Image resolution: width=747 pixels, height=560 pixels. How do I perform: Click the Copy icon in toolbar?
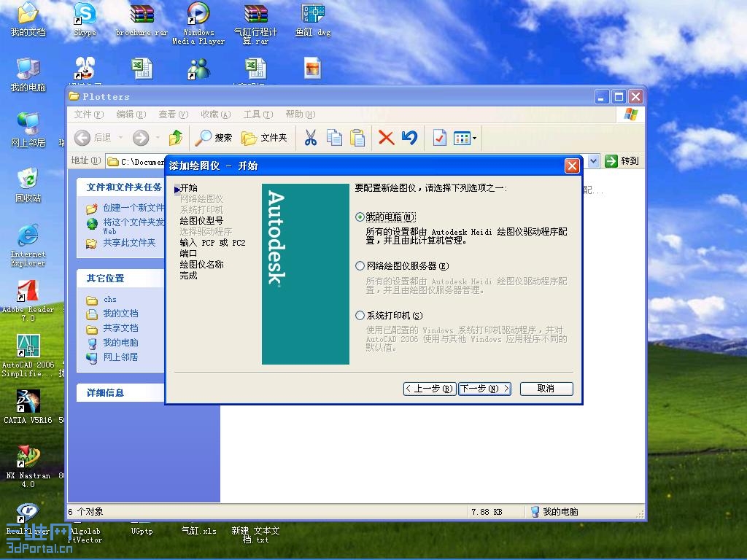334,138
